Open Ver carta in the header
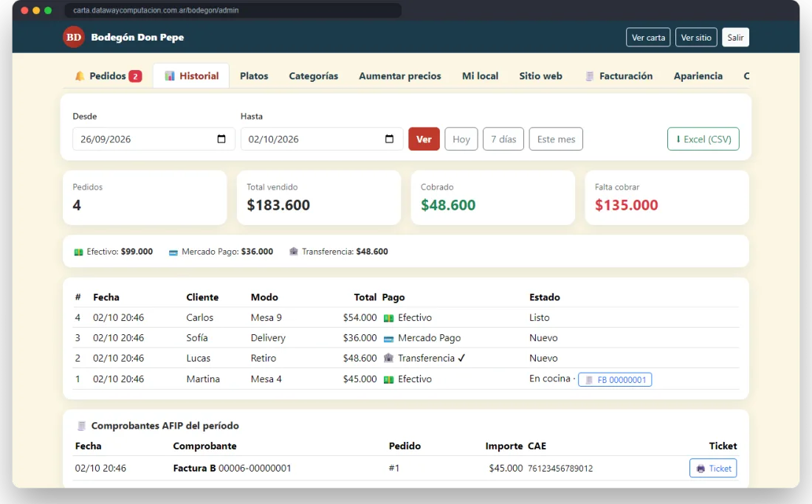Viewport: 812px width, 504px height. click(648, 37)
